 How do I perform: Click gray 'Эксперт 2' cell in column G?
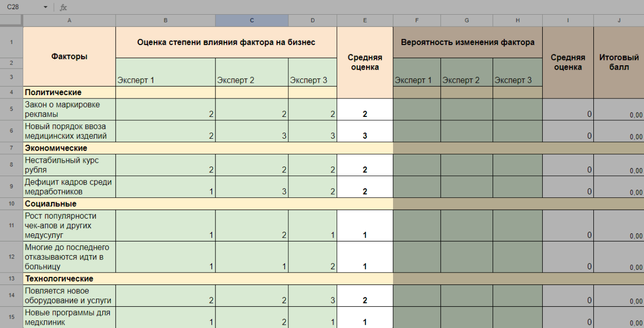click(466, 72)
